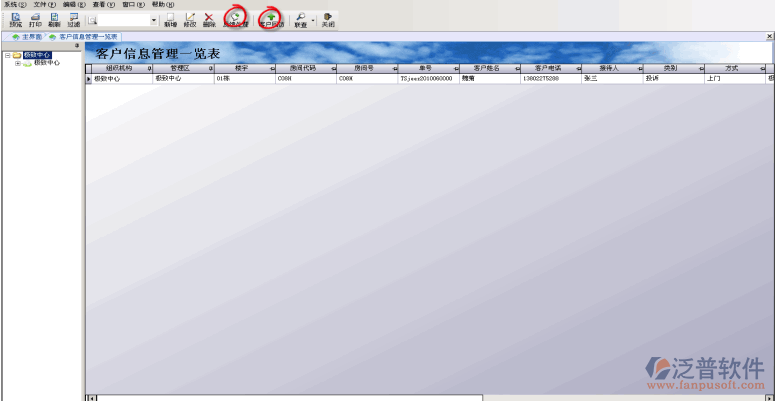Screen dimensions: 775x401
Task: Click the horizontal scrollbar thumb
Action: [x=290, y=398]
